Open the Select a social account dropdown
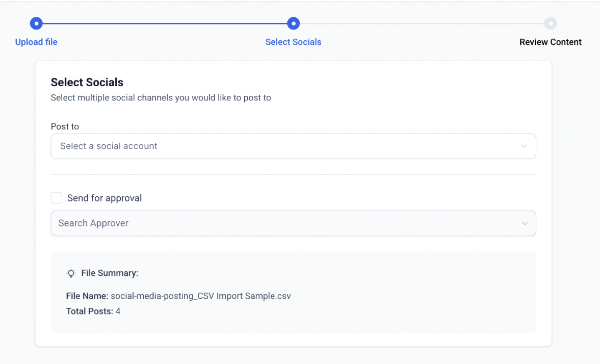 click(x=294, y=146)
